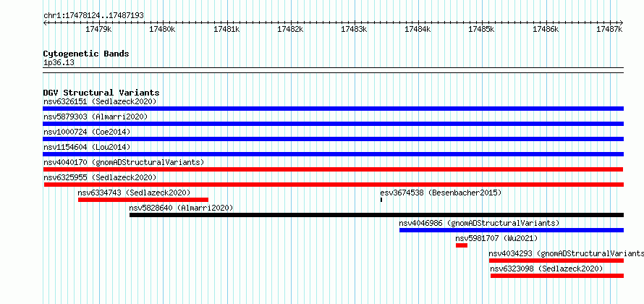This screenshot has width=644, height=304.
Task: Click nsv1154604 (Lou2014) label
Action: pos(87,147)
